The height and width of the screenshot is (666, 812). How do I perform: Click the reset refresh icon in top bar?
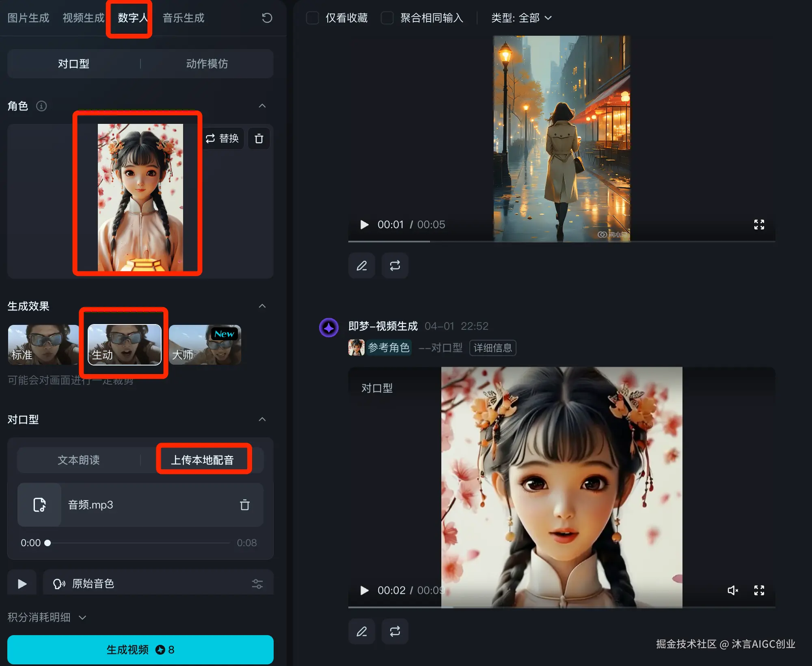coord(267,18)
